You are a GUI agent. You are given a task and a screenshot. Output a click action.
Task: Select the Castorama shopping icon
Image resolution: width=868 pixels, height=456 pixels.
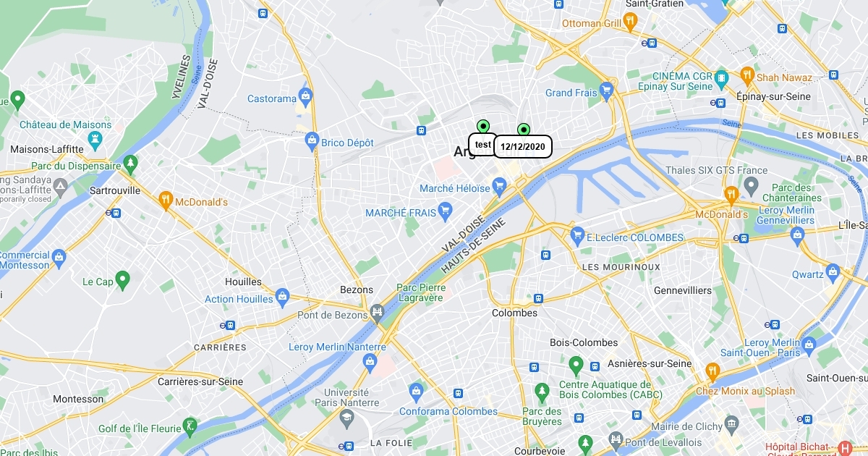(306, 95)
